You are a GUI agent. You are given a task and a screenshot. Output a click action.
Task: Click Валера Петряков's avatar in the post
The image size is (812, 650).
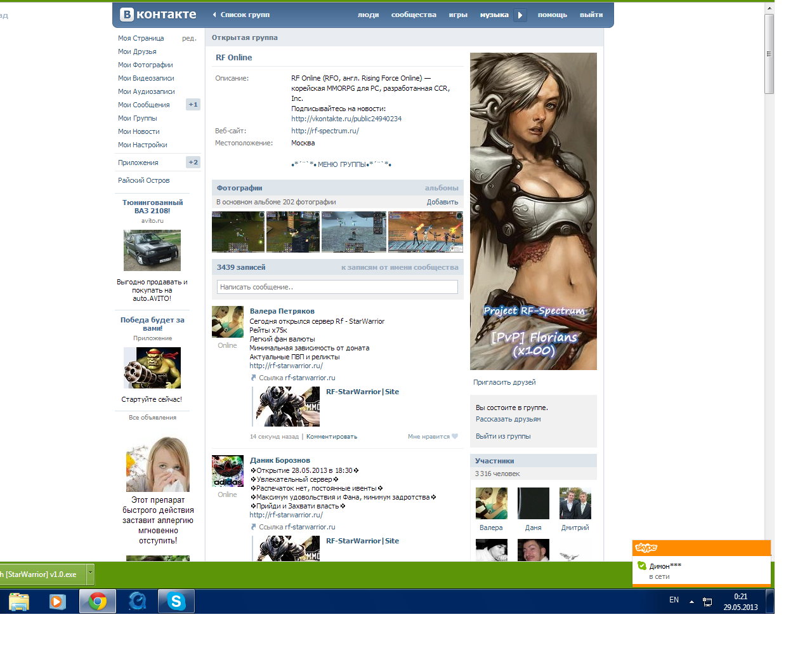point(228,322)
